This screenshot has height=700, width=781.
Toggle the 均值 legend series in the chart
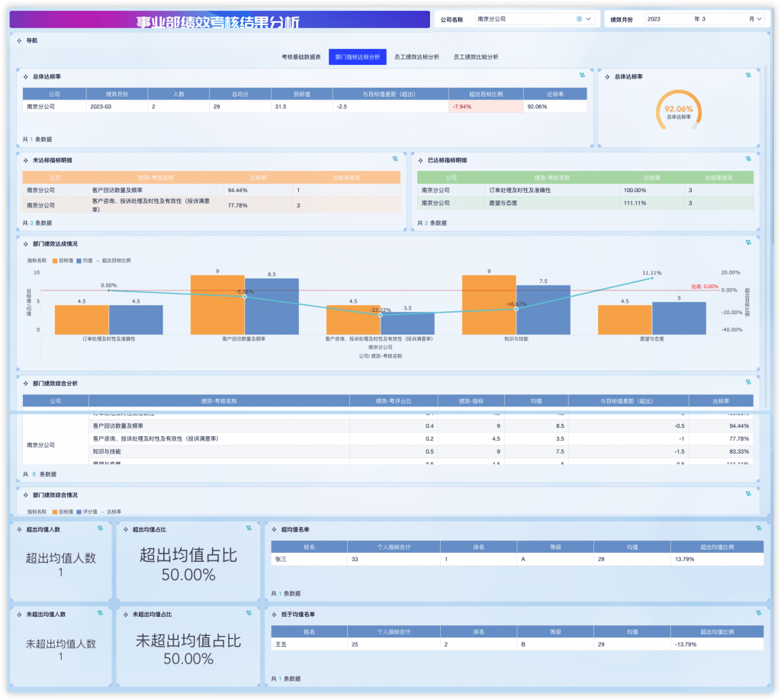[x=83, y=260]
